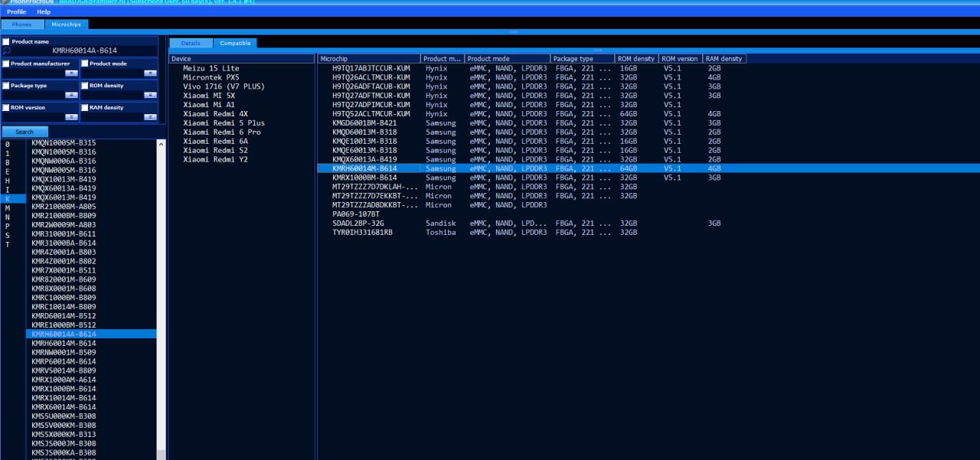Jump to letter S in the index list

coord(8,236)
